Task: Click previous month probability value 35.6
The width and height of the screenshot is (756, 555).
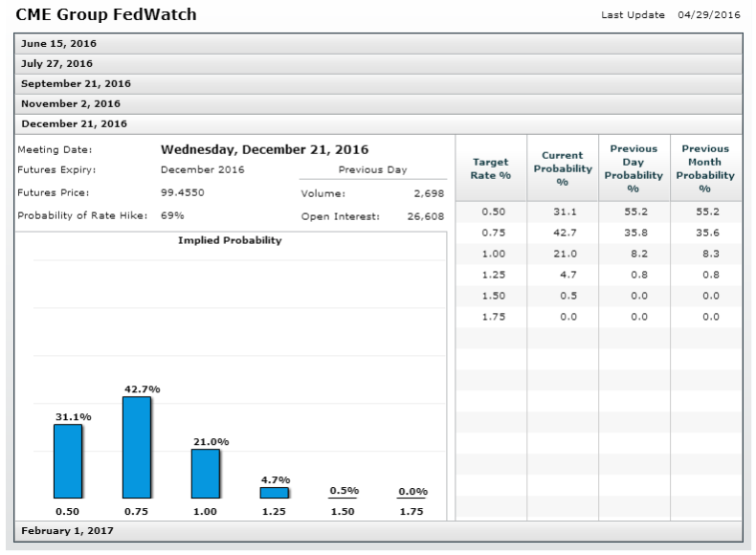Action: coord(708,233)
